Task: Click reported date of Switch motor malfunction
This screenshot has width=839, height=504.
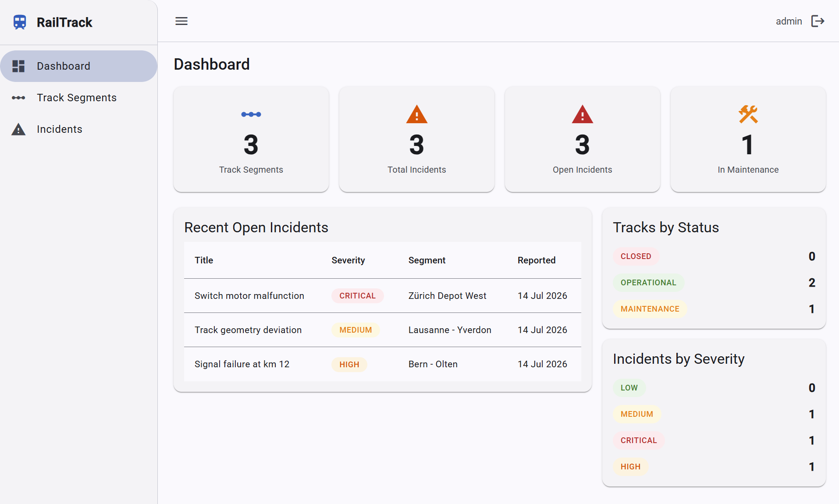Action: click(x=542, y=296)
